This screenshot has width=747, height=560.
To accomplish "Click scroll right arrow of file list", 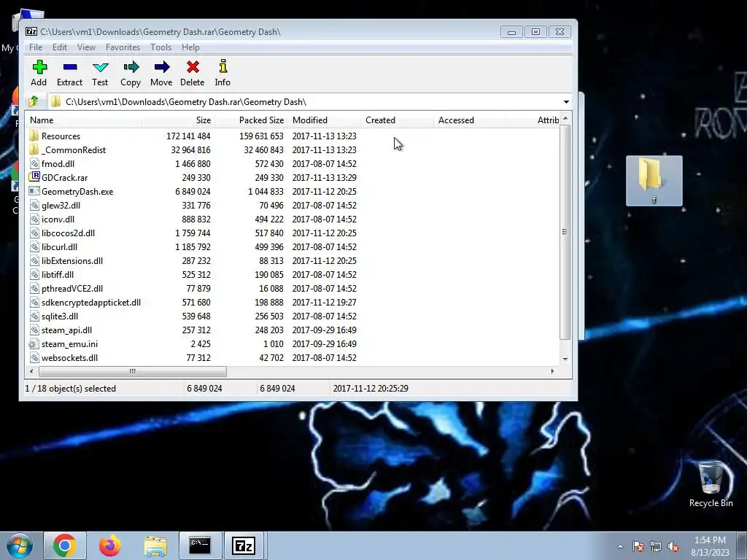I will (x=552, y=371).
